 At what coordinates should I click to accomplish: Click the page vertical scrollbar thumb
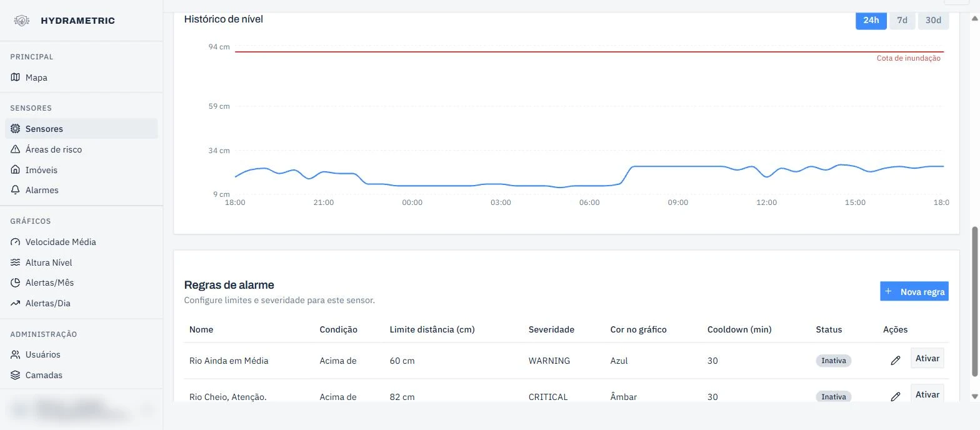tap(974, 302)
